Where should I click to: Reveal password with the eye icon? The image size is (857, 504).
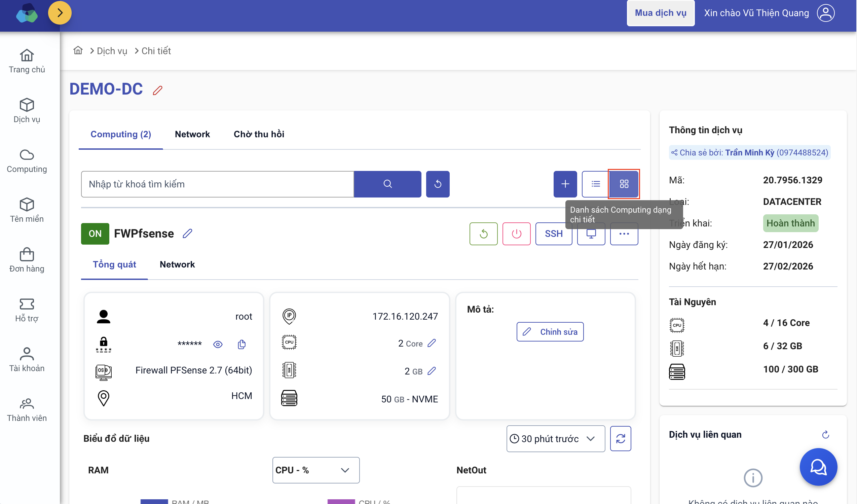coord(218,344)
